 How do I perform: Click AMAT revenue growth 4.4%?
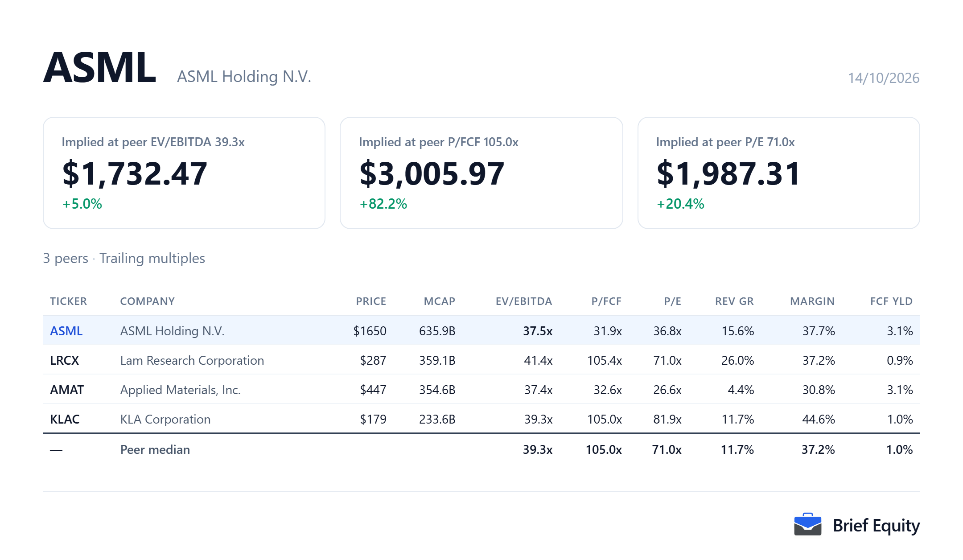(741, 390)
